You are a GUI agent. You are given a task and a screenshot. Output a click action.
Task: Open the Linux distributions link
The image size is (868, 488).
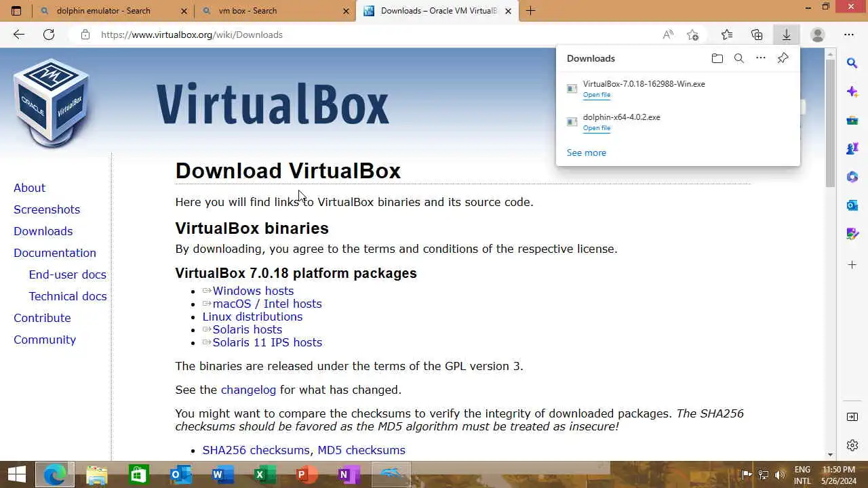(x=252, y=317)
